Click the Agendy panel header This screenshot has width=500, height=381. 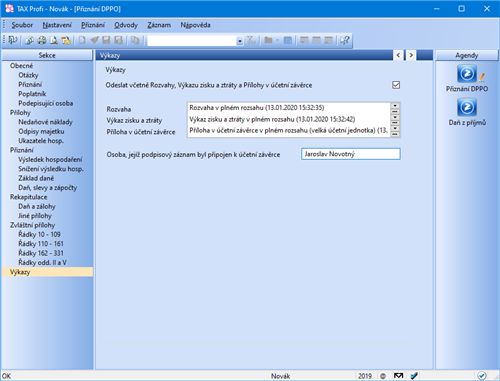[x=467, y=55]
